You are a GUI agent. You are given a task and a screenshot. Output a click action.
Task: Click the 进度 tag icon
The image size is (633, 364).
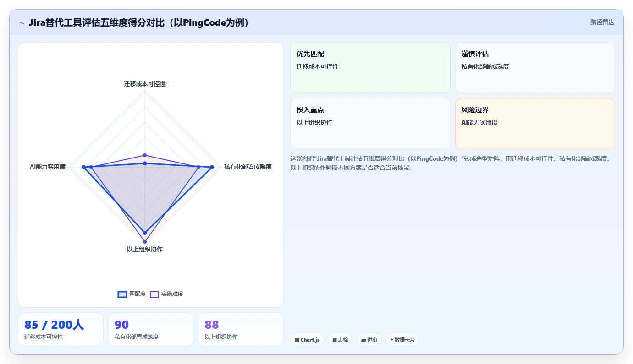tap(363, 340)
